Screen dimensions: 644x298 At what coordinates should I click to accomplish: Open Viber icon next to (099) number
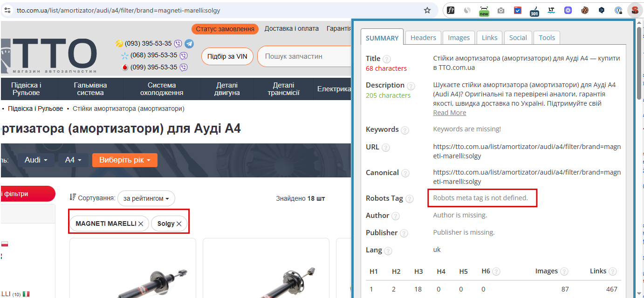point(184,68)
